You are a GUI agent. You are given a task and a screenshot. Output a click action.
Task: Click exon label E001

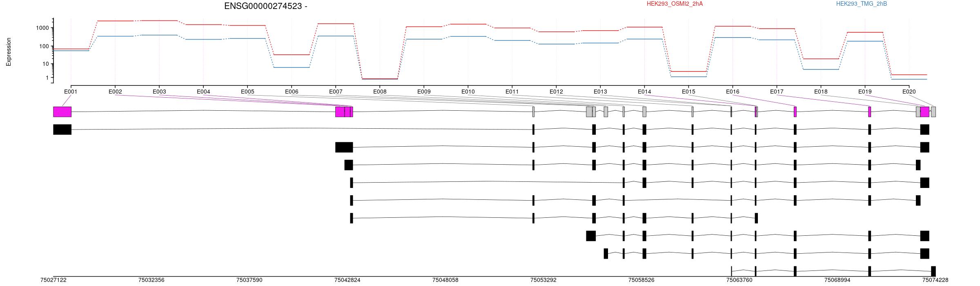(71, 92)
